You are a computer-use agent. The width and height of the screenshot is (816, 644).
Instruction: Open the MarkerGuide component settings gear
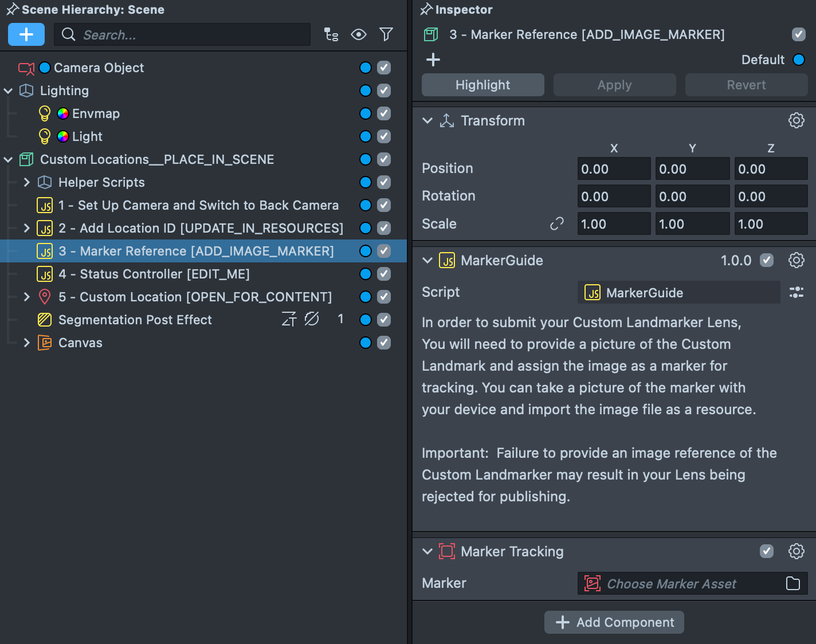(796, 260)
